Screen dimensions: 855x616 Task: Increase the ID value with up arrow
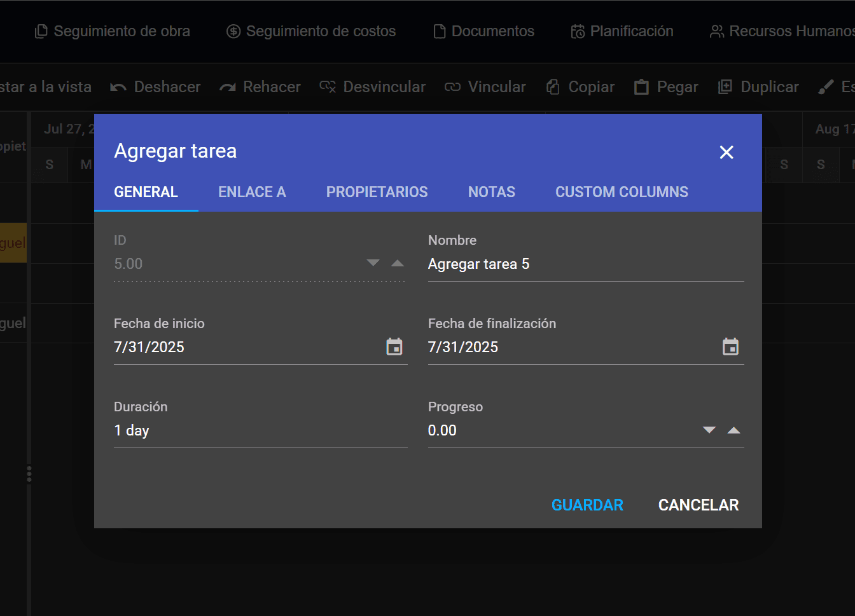tap(398, 263)
